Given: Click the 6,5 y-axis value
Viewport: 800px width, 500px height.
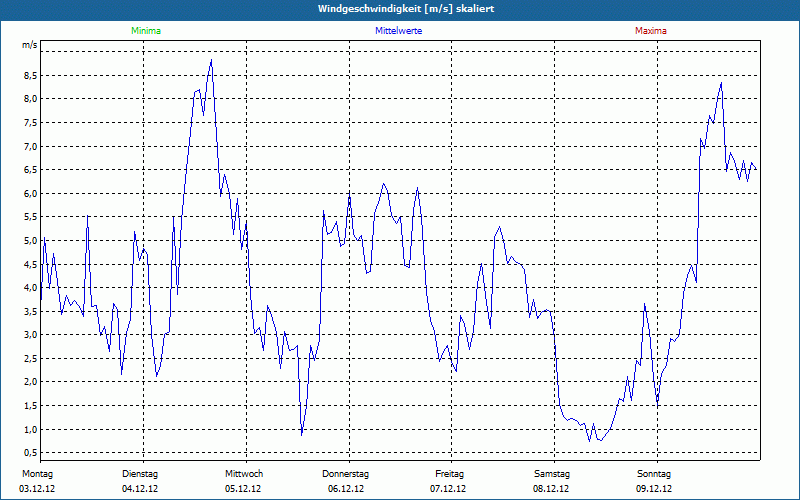Looking at the screenshot, I should tap(30, 170).
